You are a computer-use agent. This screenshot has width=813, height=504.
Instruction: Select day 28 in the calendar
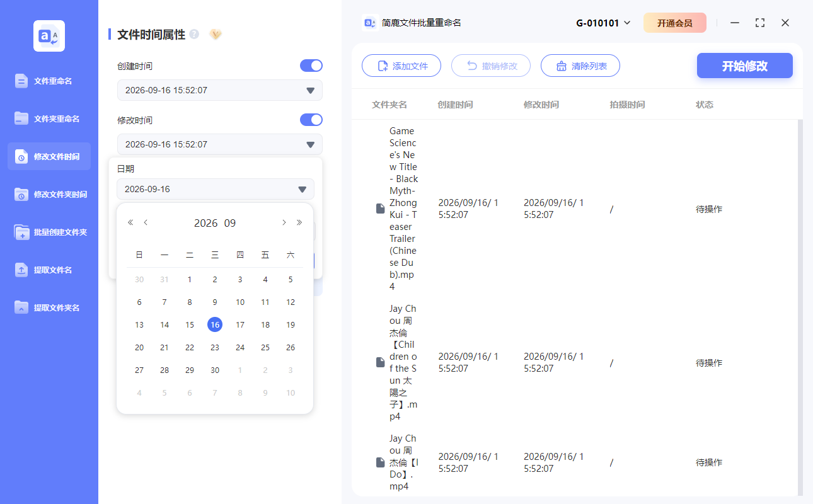[x=164, y=370]
